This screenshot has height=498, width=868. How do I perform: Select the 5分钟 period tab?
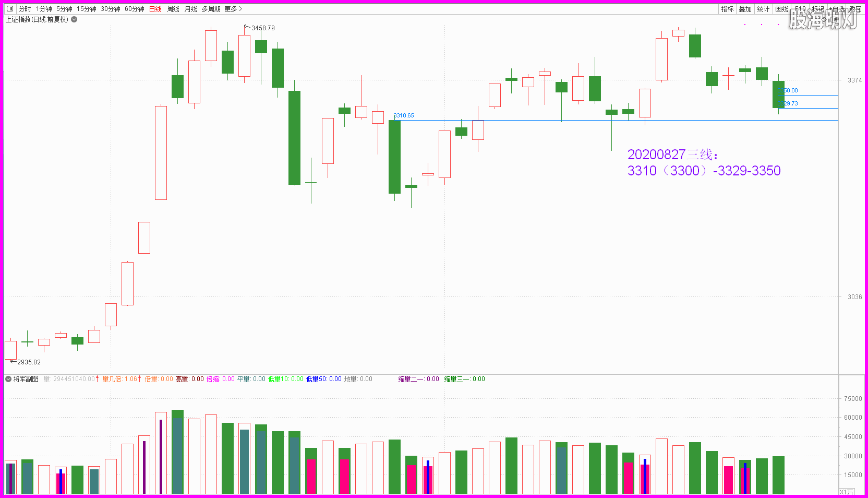(x=65, y=9)
